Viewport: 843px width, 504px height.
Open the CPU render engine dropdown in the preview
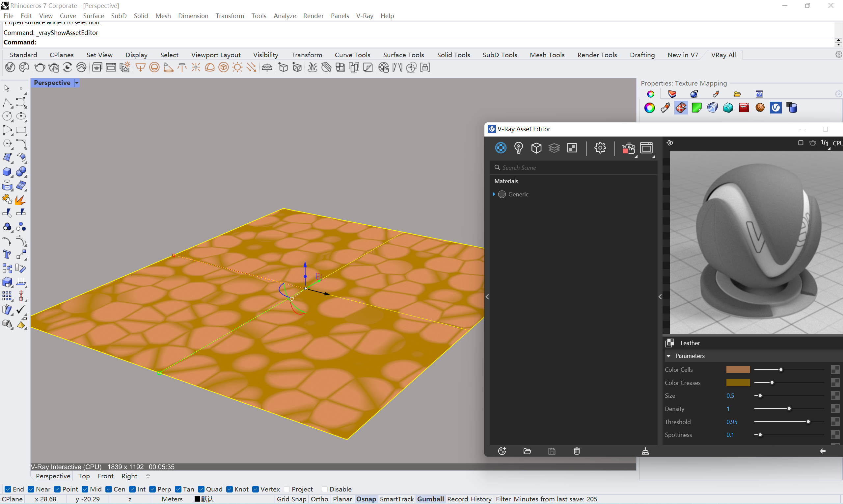[837, 143]
